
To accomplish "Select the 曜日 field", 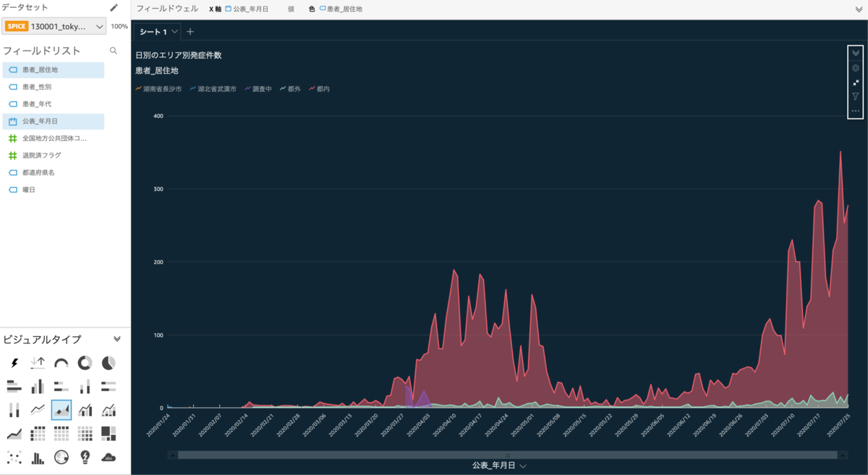I will 54,189.
